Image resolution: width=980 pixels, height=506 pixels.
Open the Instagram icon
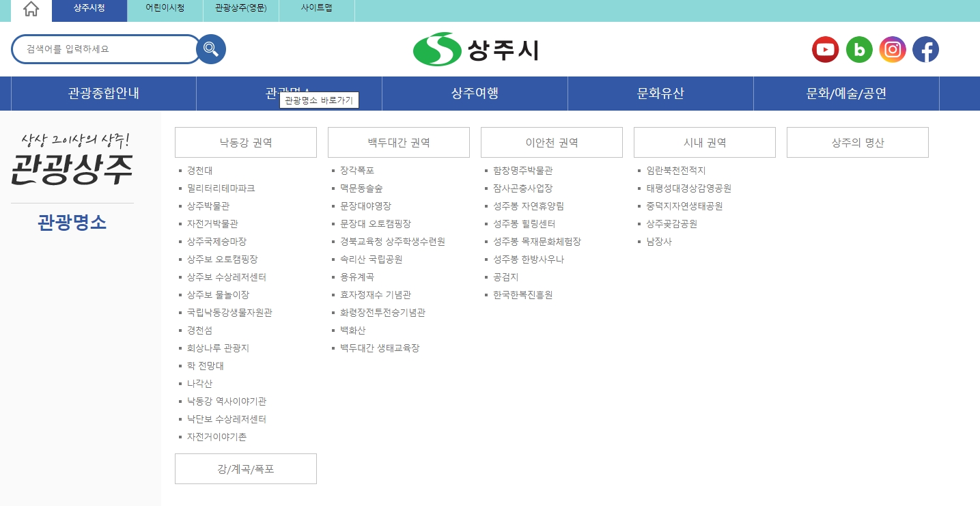(893, 49)
